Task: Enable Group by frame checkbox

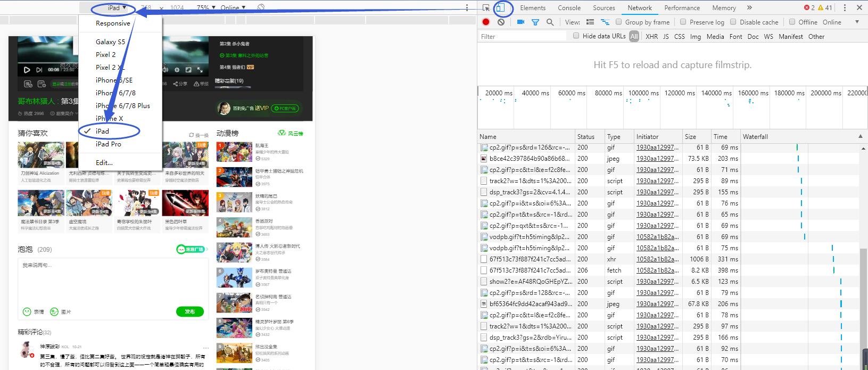Action: (x=618, y=22)
